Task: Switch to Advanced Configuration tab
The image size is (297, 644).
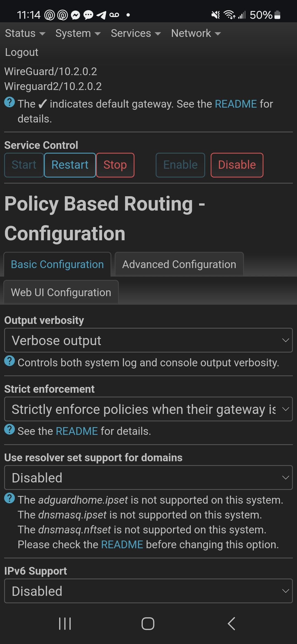Action: (179, 264)
